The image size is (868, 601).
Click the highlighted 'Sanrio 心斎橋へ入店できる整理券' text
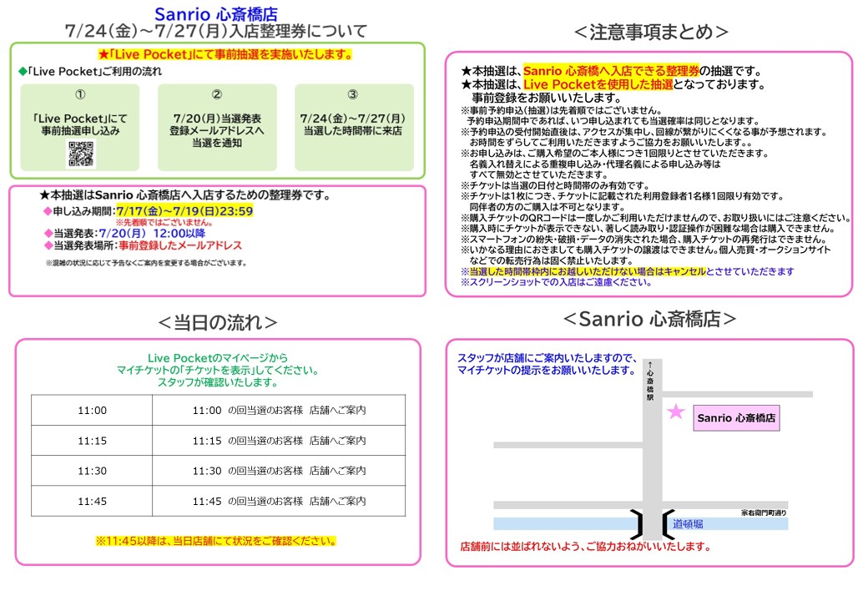[x=611, y=71]
